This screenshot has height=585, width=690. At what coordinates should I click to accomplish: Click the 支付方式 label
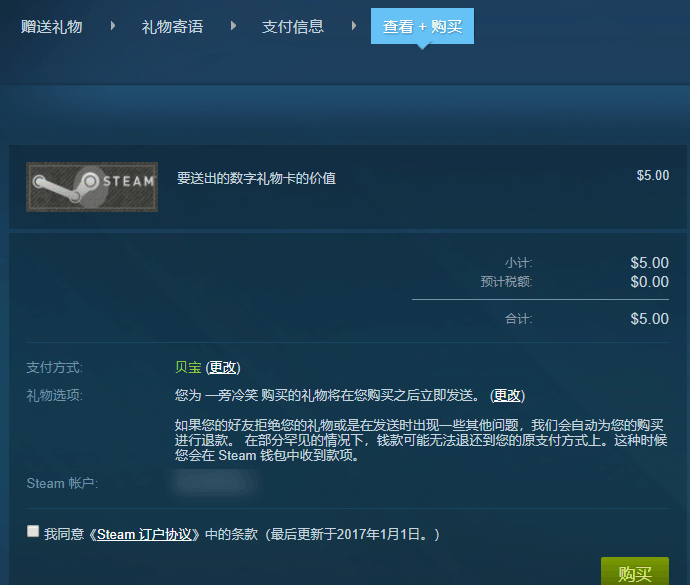coord(55,367)
